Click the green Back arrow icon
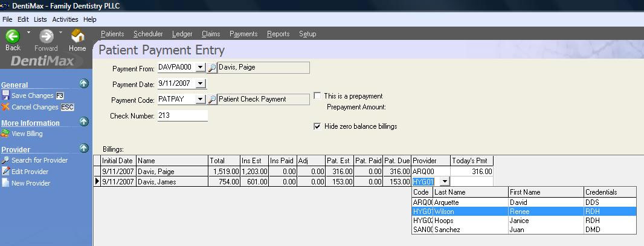This screenshot has height=246, width=644. pyautogui.click(x=13, y=36)
